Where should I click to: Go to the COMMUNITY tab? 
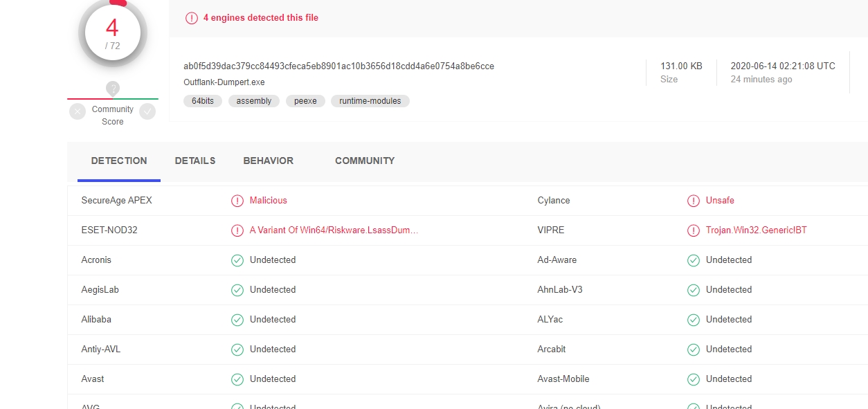coord(365,161)
